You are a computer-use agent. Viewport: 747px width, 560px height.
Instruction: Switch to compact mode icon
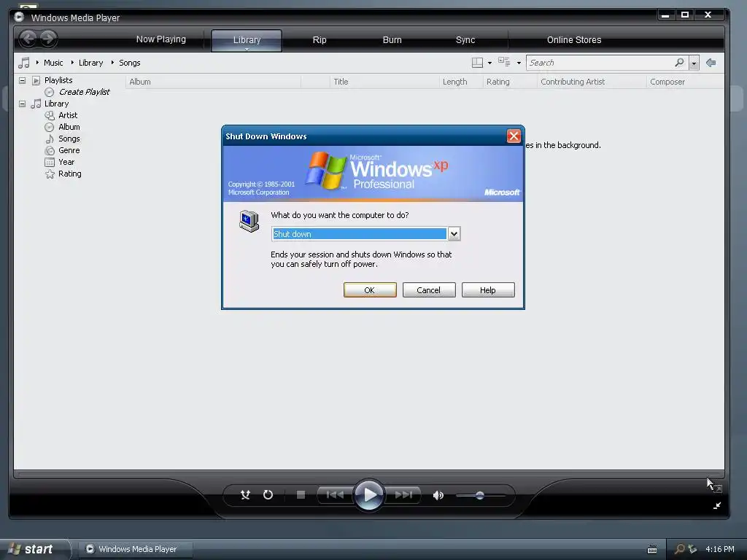click(x=717, y=506)
